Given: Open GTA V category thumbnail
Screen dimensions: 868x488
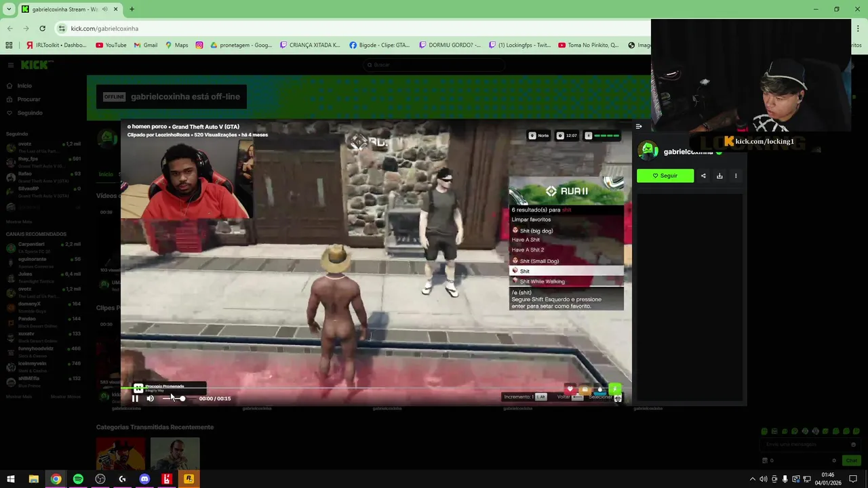Looking at the screenshot, I should click(x=175, y=453).
